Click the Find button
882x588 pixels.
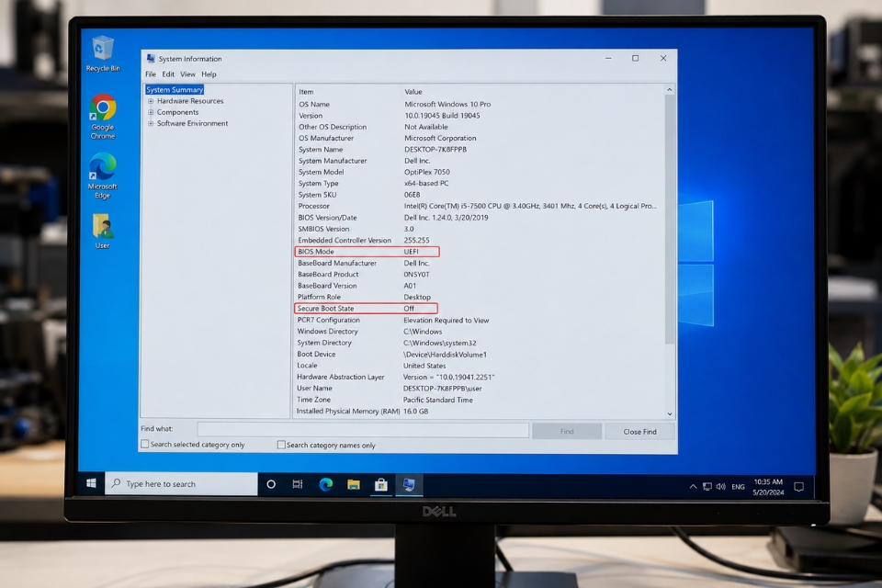point(567,432)
